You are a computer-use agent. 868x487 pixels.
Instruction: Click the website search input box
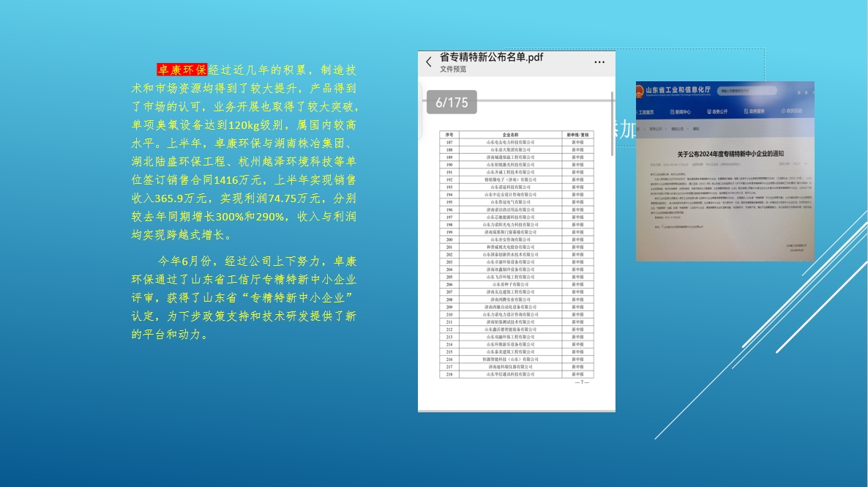(747, 90)
